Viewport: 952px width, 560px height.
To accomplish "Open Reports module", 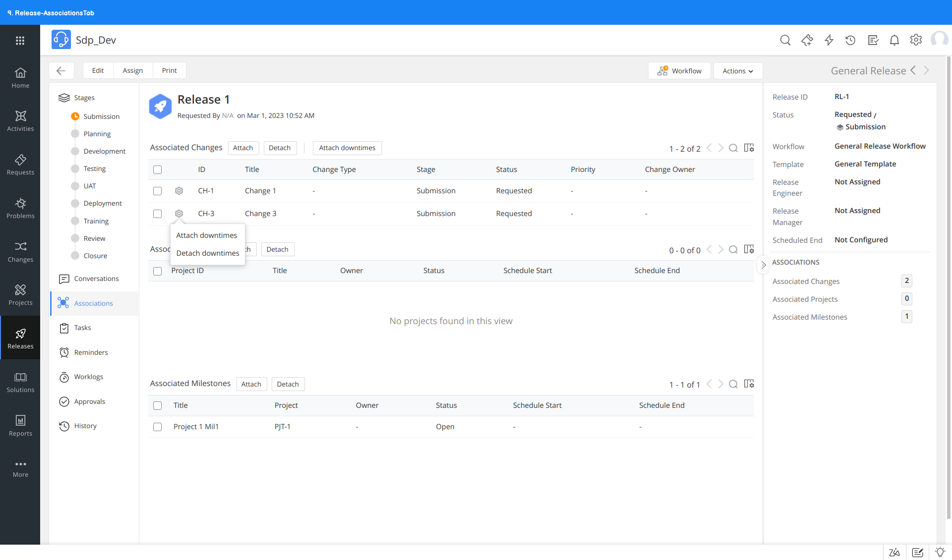I will [20, 426].
